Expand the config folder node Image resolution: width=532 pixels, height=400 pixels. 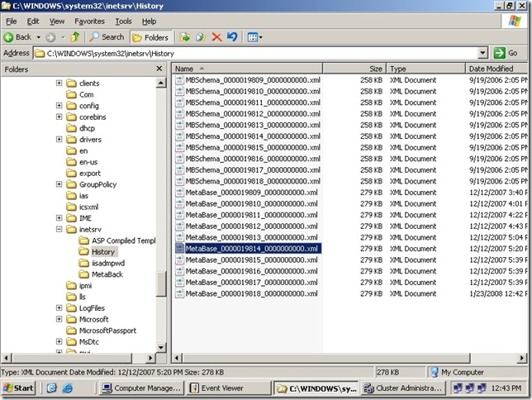[x=59, y=105]
